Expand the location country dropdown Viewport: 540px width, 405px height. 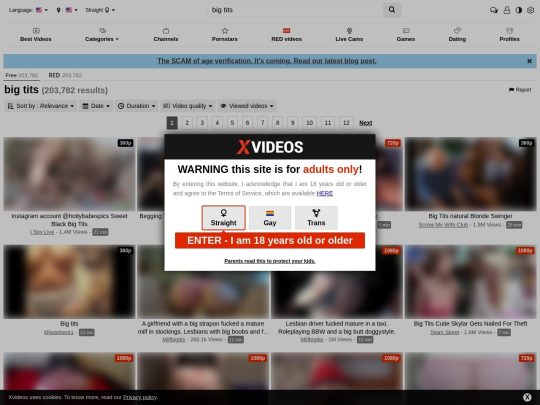pyautogui.click(x=67, y=10)
